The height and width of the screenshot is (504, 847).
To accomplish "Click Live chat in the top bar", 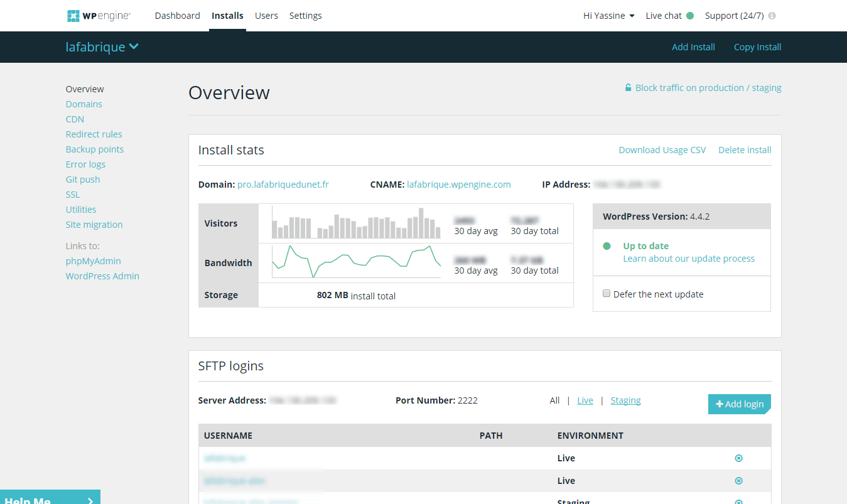I will pyautogui.click(x=664, y=16).
